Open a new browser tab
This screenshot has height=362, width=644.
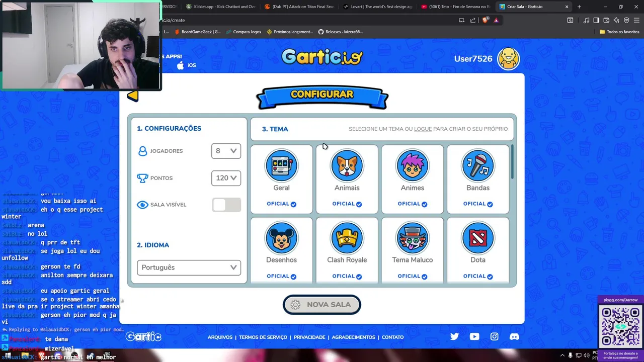pos(579,7)
